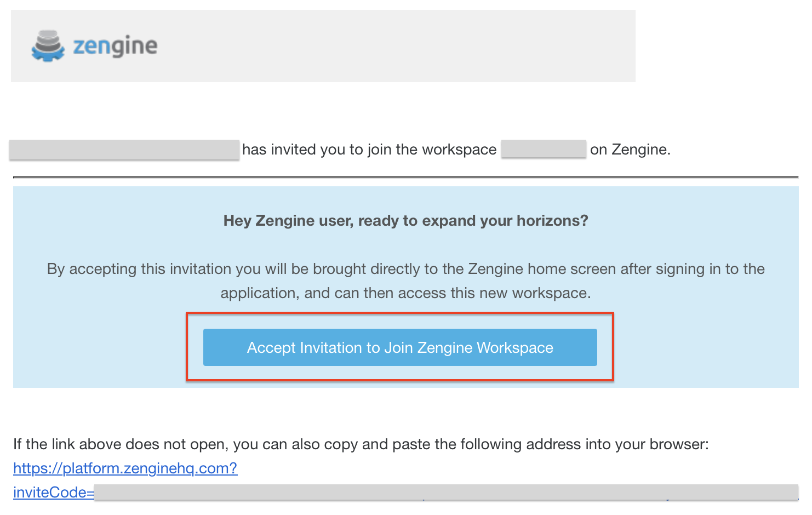Click the 'zen' blue text in the wordmark
Viewport: 812px width, 515px height.
[90, 47]
